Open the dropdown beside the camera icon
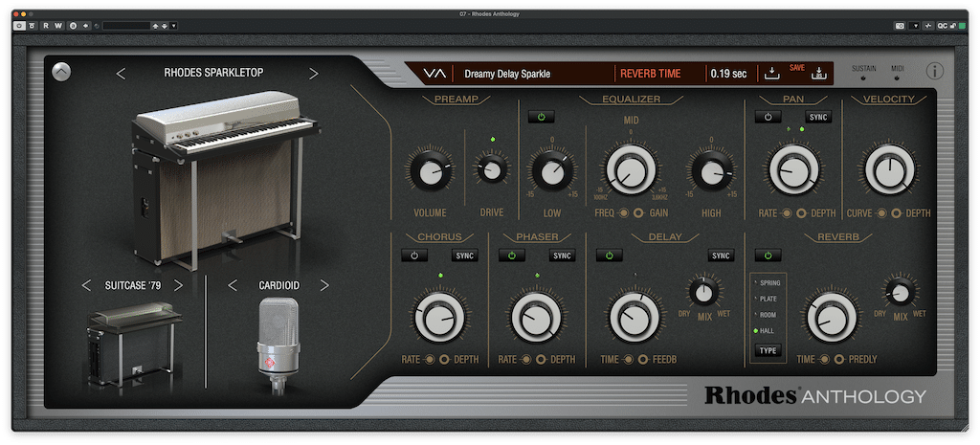Viewport: 980px width, 445px height. pyautogui.click(x=916, y=26)
